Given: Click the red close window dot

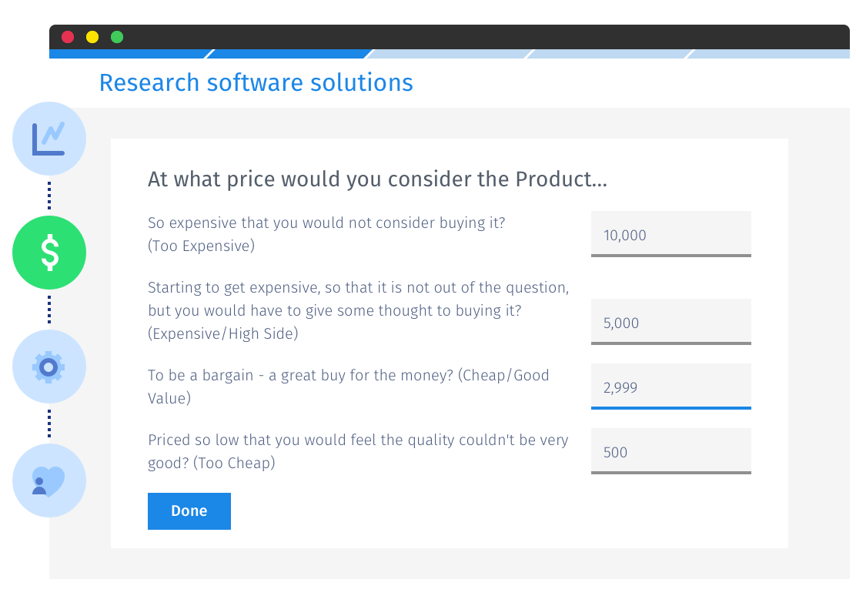Looking at the screenshot, I should [68, 37].
